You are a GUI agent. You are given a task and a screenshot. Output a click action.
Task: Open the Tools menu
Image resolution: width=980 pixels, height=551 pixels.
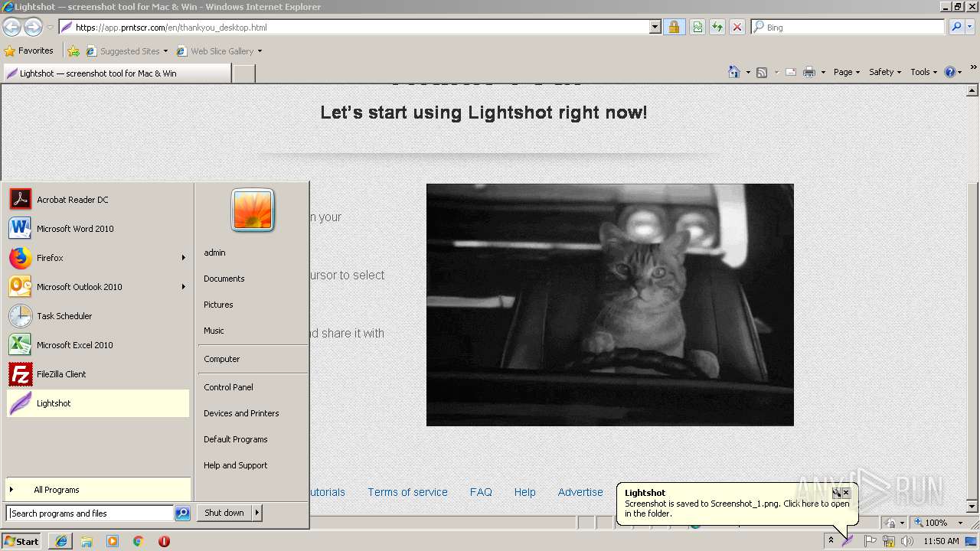click(923, 72)
